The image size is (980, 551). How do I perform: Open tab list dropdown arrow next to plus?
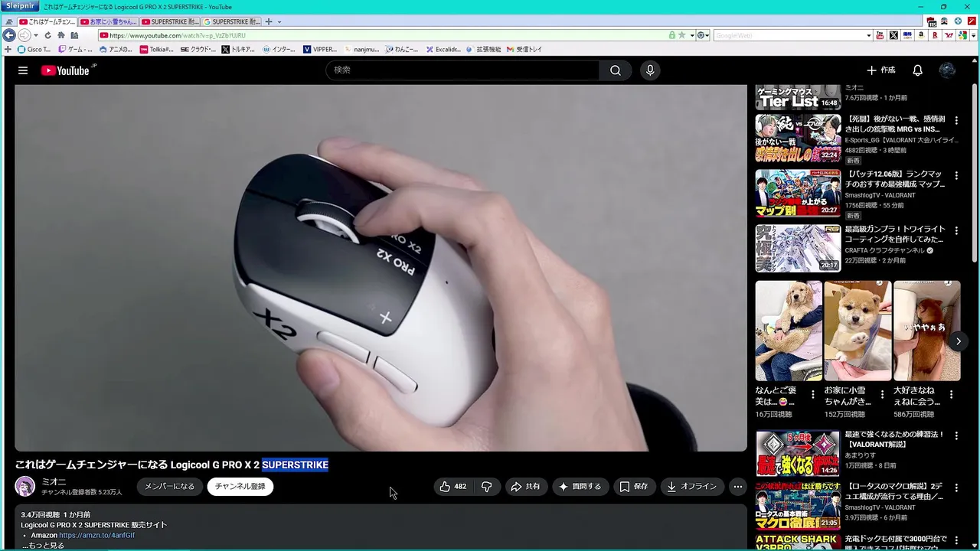pos(279,21)
